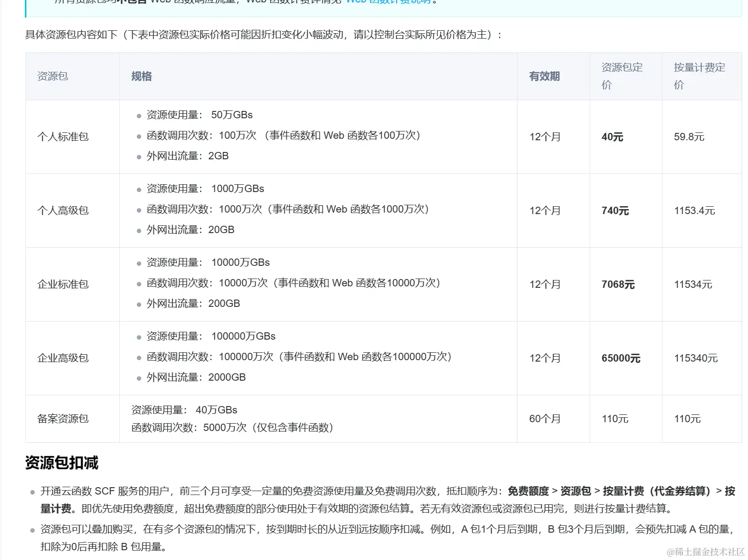Select the 备案资源包 row label
Screen dimensions: 748x560
point(62,419)
